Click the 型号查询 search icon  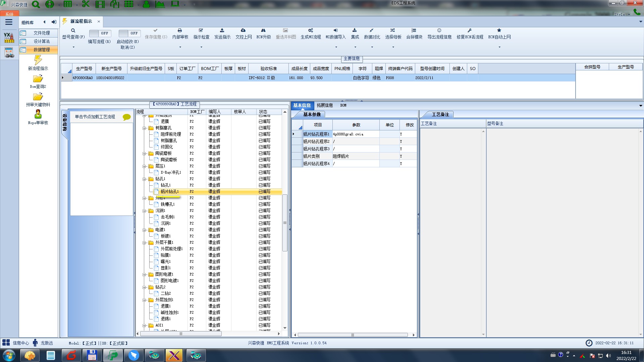click(73, 31)
